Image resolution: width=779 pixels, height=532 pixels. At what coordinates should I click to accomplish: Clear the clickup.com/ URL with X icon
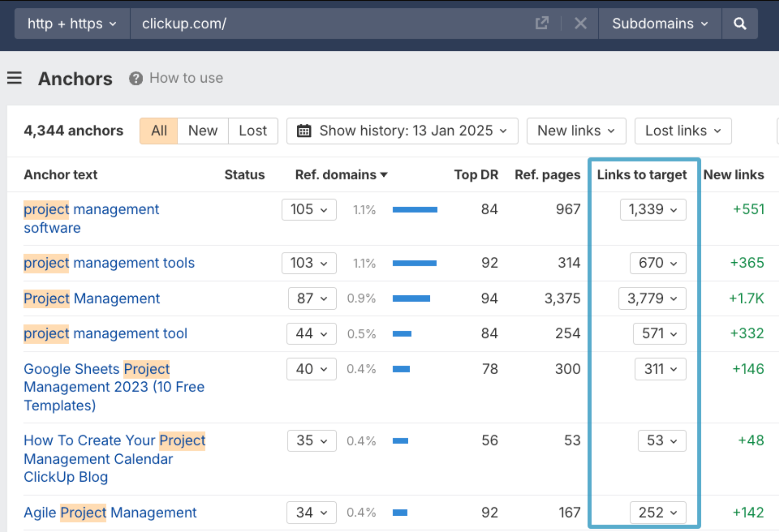580,23
